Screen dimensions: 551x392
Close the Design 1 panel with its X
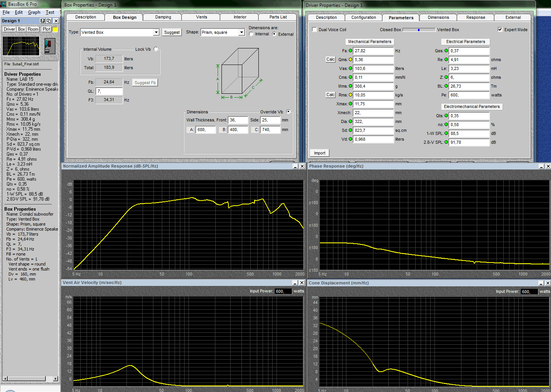pyautogui.click(x=56, y=21)
